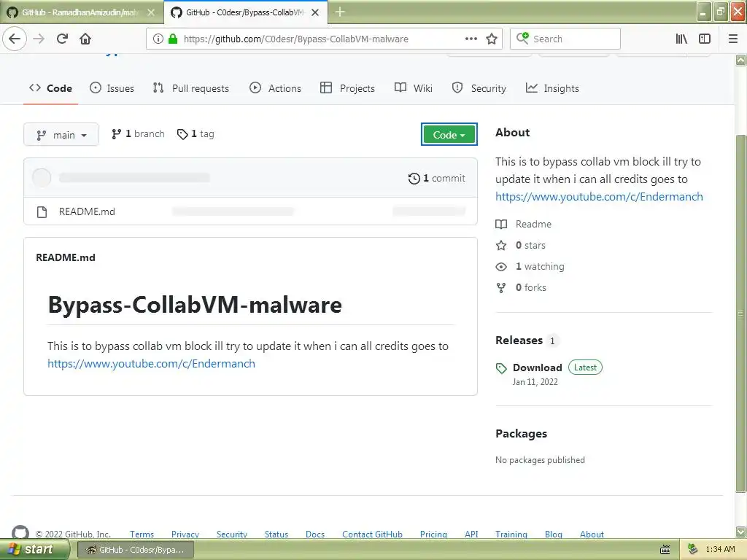Open the Training footer link
747x560 pixels.
(511, 534)
